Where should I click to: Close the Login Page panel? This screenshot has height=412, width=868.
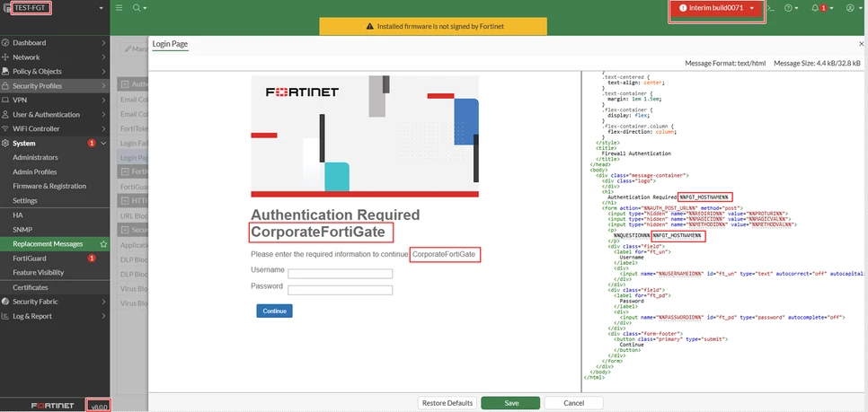click(861, 44)
